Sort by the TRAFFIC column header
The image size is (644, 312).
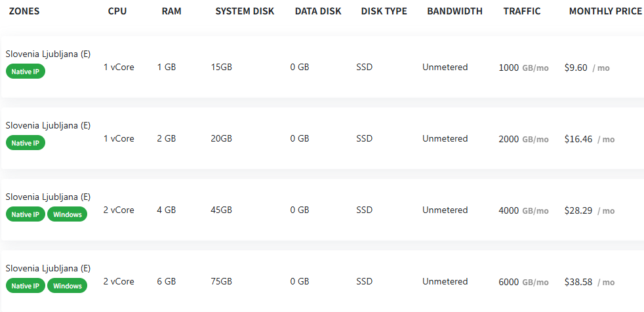522,11
